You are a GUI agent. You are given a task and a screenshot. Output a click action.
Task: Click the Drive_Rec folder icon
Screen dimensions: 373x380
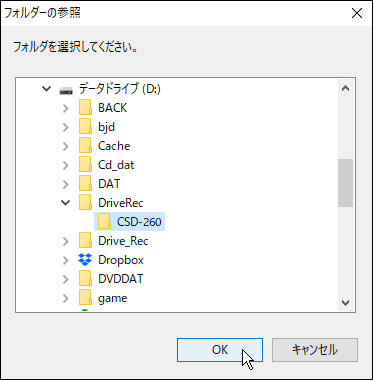[85, 241]
